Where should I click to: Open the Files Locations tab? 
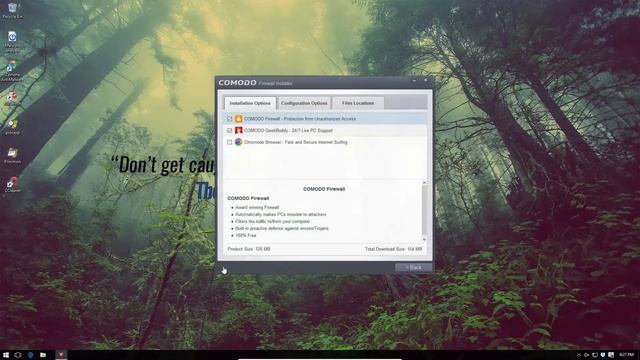point(358,103)
